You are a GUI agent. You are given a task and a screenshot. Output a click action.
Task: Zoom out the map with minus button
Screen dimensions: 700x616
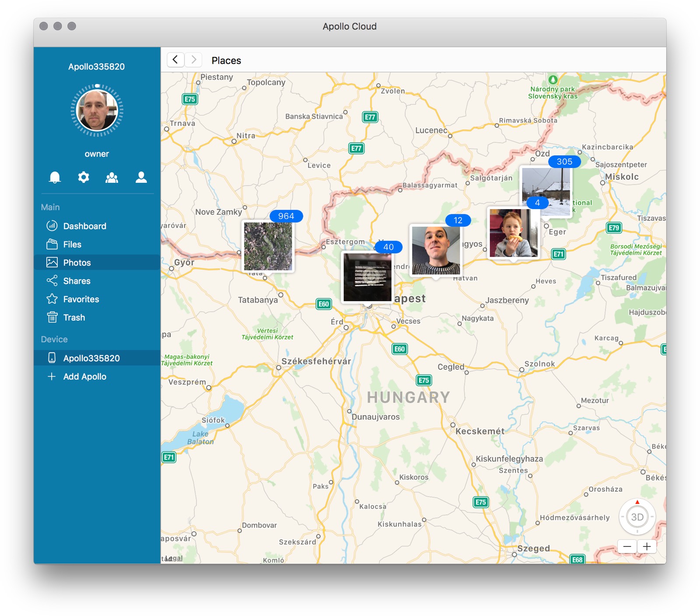(x=627, y=546)
